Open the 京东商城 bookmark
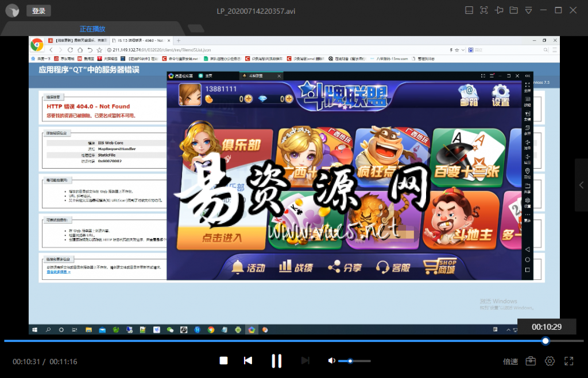Viewport: 588px width, 378px height. [64, 59]
